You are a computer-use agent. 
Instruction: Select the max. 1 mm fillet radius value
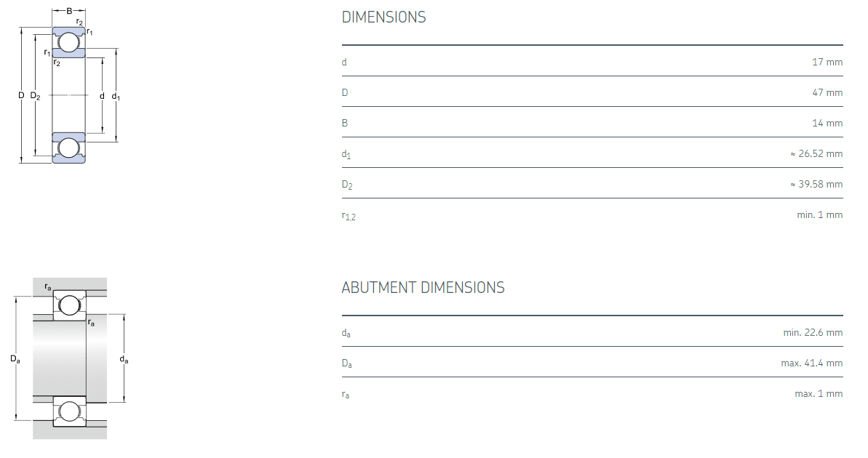coord(819,393)
